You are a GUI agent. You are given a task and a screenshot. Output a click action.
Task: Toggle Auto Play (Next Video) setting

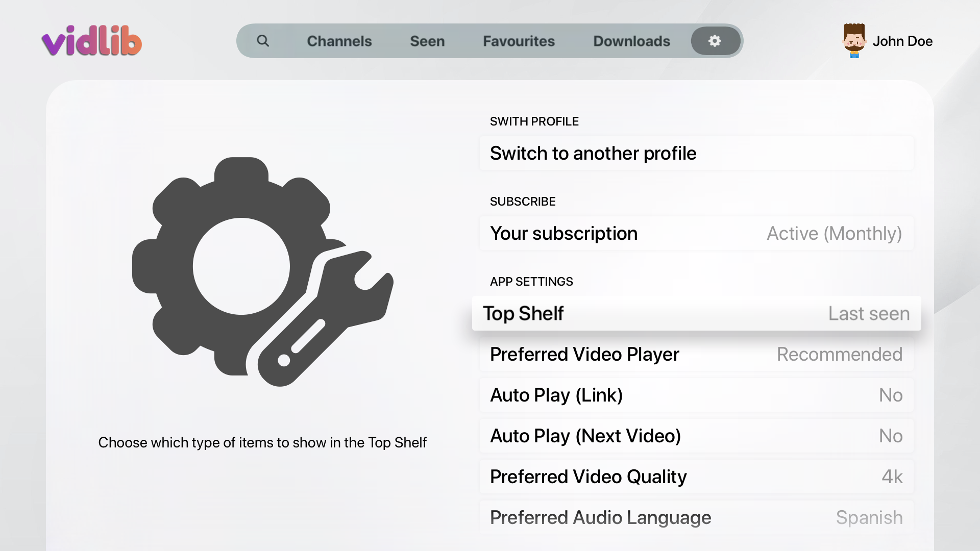pos(697,436)
